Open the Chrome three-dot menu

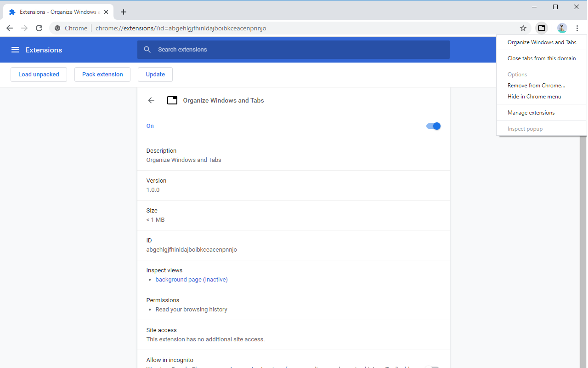point(577,28)
